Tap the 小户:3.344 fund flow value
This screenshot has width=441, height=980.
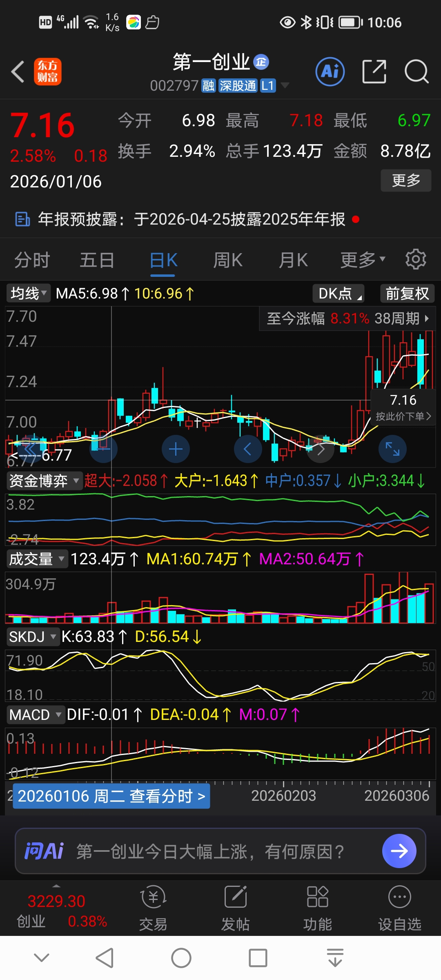click(x=386, y=481)
